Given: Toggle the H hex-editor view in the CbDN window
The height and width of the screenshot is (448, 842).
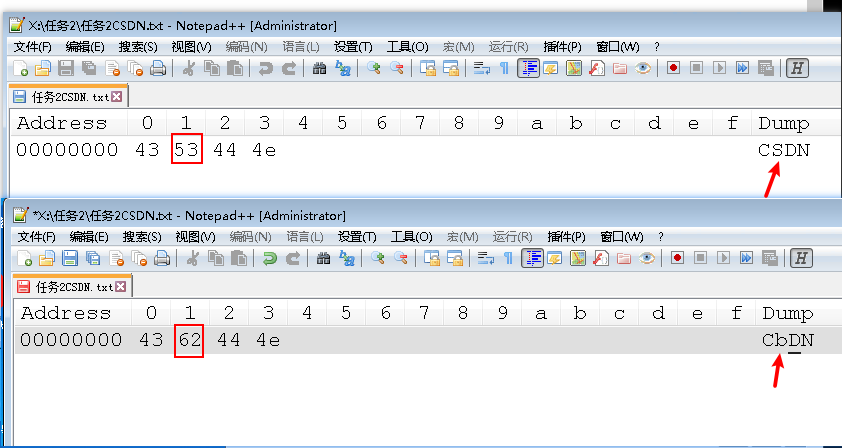Looking at the screenshot, I should [801, 258].
